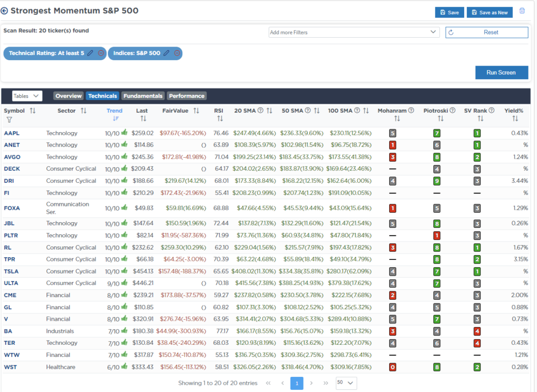Go to pagination page 1
Image resolution: width=537 pixels, height=392 pixels.
click(297, 383)
